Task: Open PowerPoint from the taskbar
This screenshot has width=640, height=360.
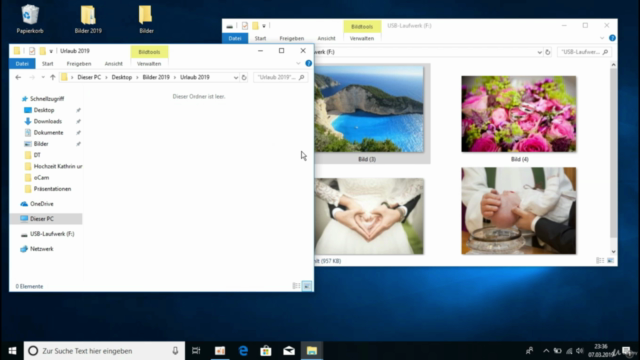Action: [x=220, y=351]
